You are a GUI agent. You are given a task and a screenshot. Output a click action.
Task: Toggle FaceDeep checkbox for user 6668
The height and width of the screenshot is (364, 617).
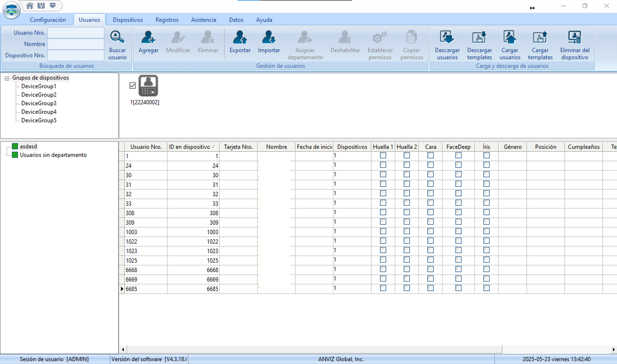[459, 269]
